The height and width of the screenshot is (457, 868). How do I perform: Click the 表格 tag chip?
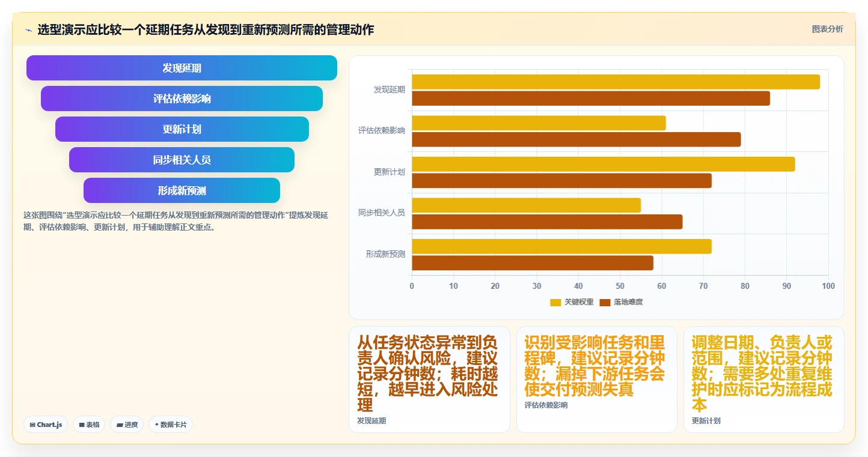[x=89, y=425]
